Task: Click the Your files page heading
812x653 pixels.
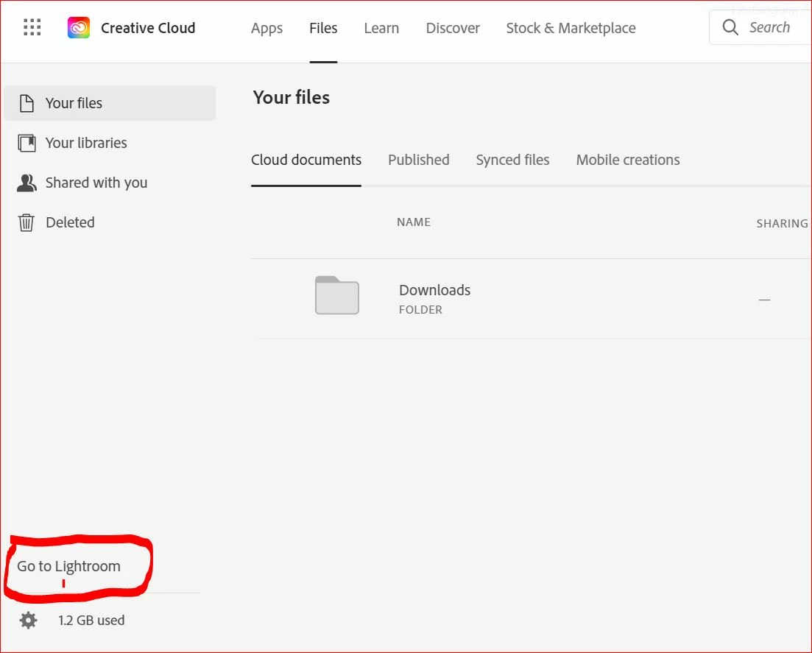Action: [291, 97]
